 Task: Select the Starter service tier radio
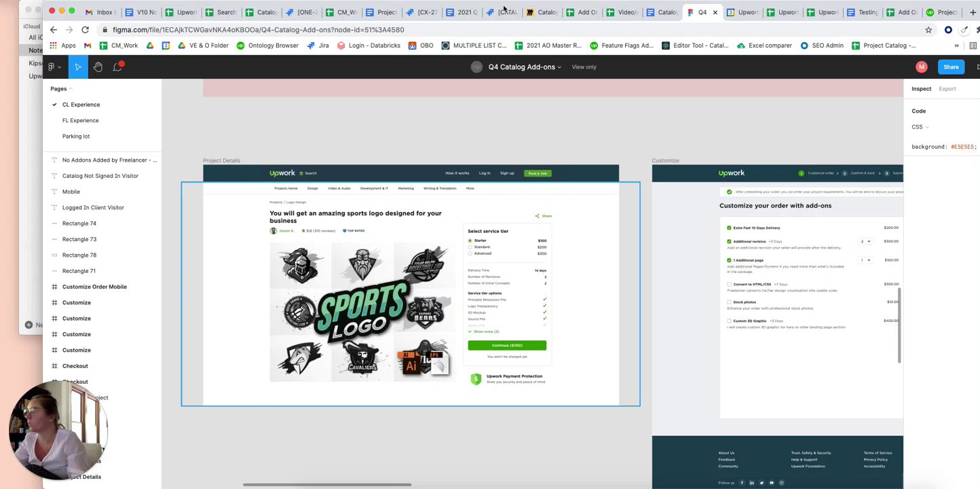tap(470, 240)
